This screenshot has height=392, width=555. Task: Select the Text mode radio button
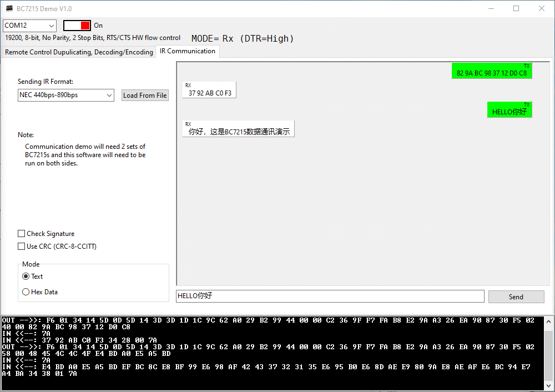[26, 276]
